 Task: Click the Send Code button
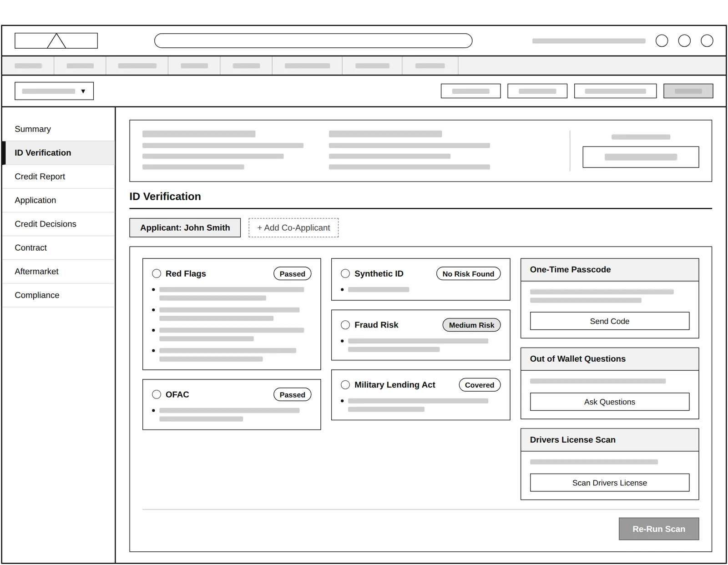(x=610, y=321)
